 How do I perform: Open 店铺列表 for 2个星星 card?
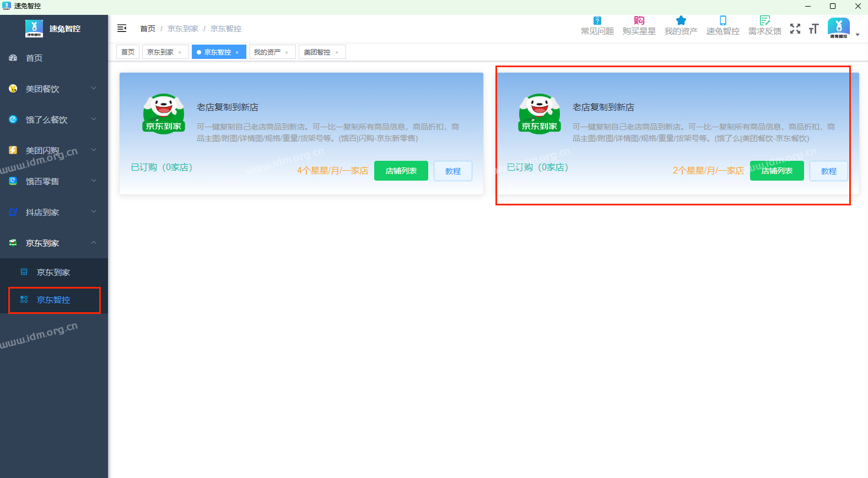coord(777,171)
